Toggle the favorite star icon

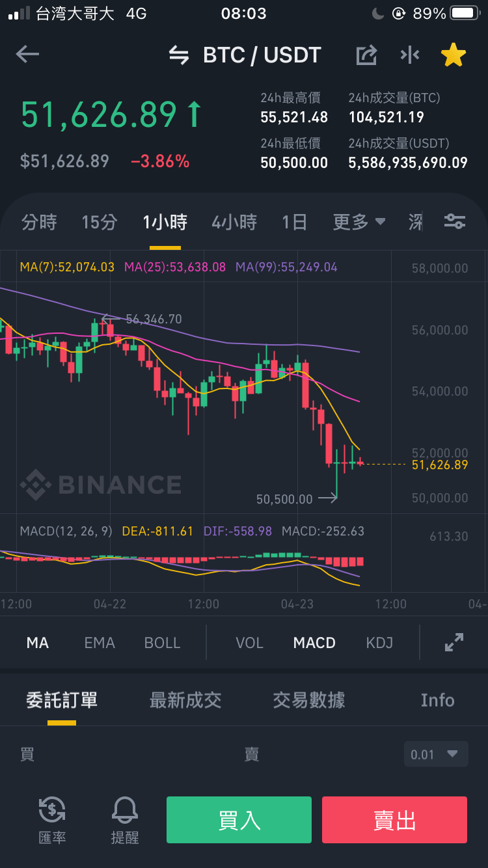tap(454, 55)
